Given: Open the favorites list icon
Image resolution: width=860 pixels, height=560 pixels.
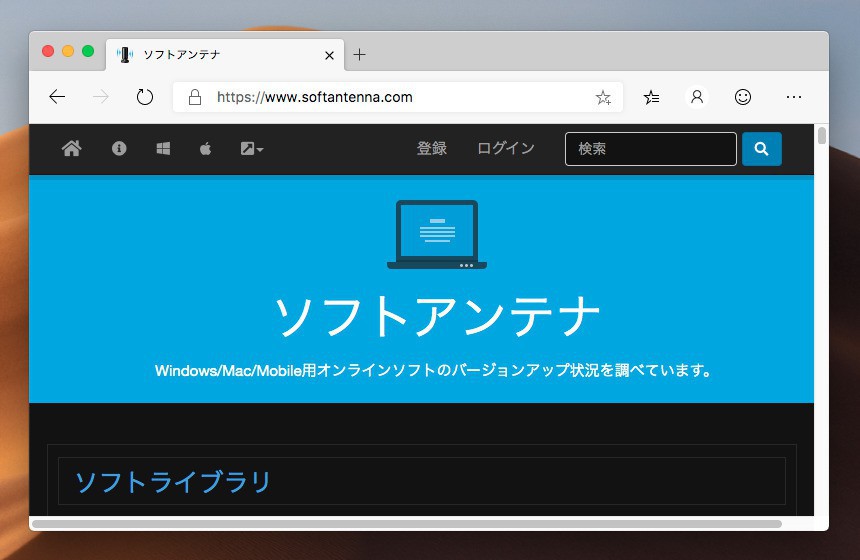Looking at the screenshot, I should [652, 97].
